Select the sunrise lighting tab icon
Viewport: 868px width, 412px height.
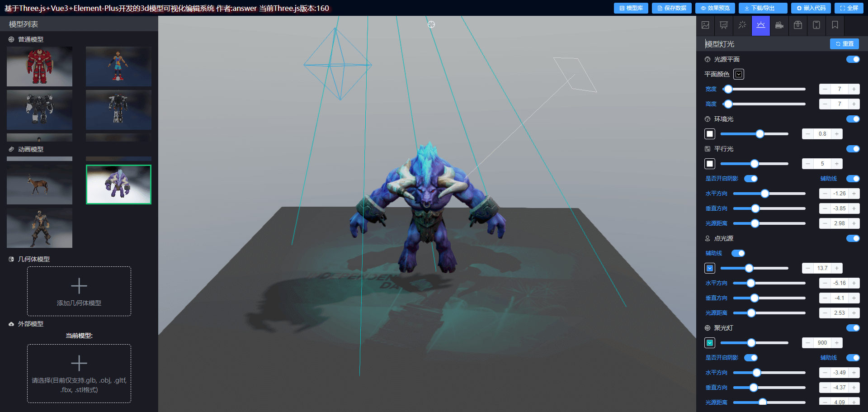(761, 25)
